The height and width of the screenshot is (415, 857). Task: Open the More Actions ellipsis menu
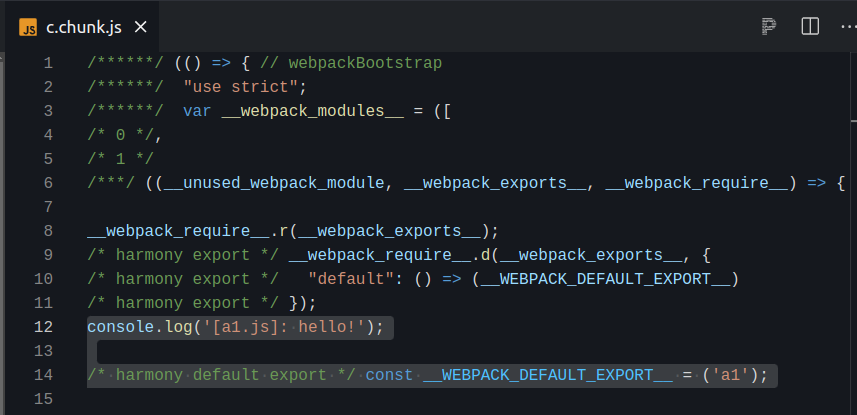(x=847, y=26)
